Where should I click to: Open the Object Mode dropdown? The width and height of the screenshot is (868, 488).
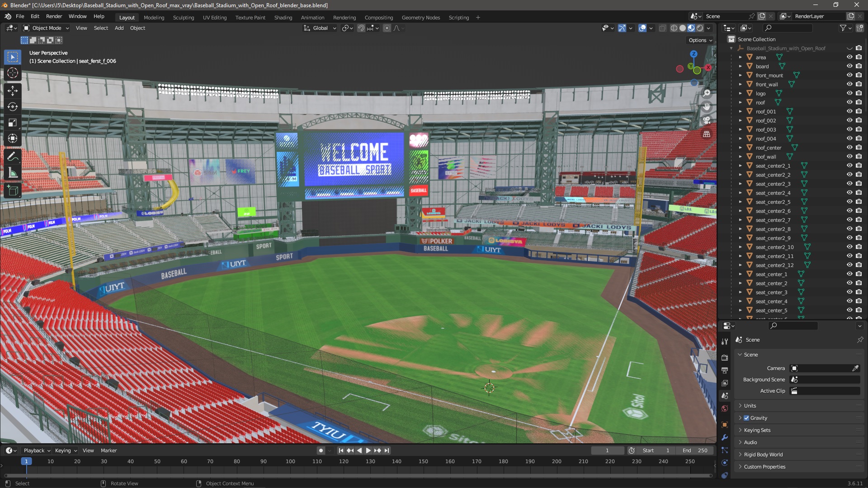46,28
